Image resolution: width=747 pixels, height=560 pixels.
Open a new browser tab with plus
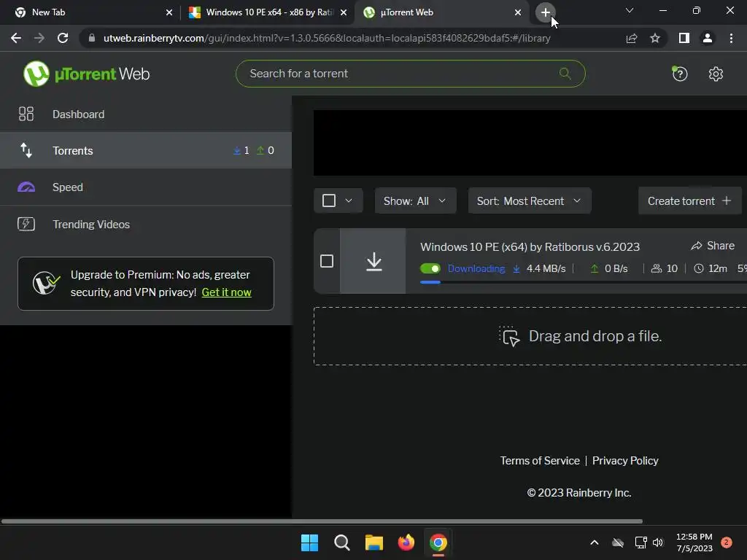(546, 12)
